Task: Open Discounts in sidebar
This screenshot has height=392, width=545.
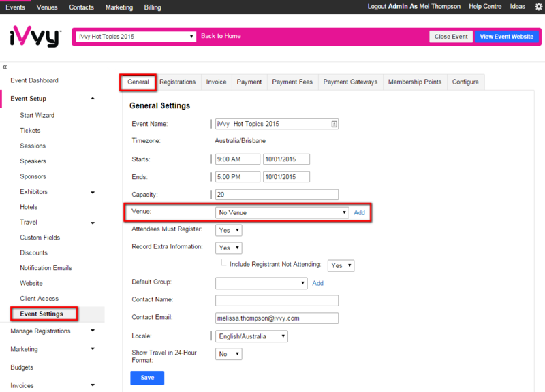Action: click(x=33, y=252)
